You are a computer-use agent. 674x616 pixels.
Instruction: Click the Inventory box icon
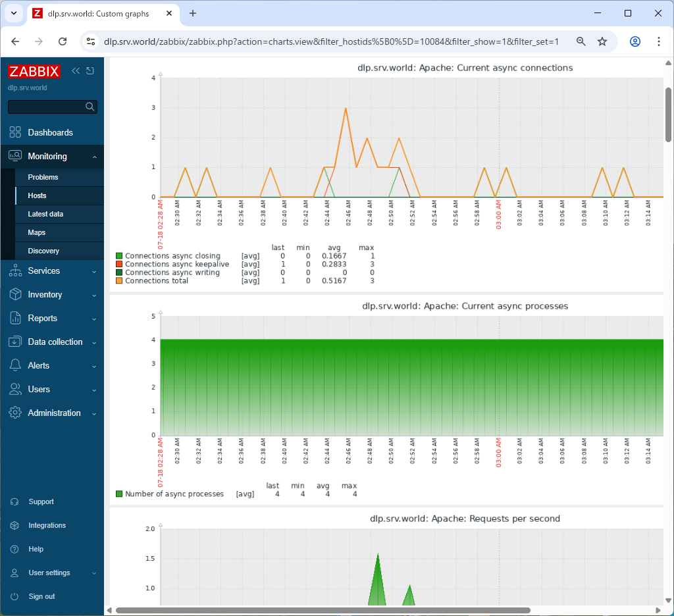(x=15, y=294)
